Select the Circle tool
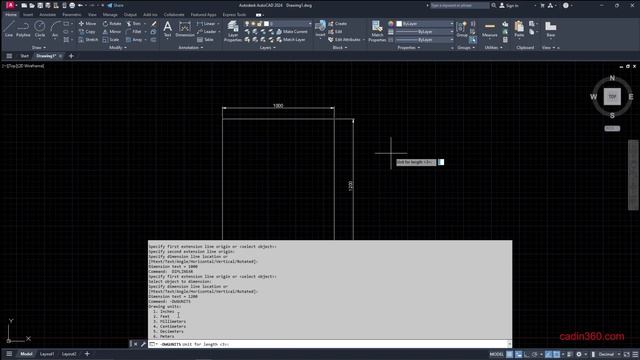The height and width of the screenshot is (360, 640). tap(40, 29)
